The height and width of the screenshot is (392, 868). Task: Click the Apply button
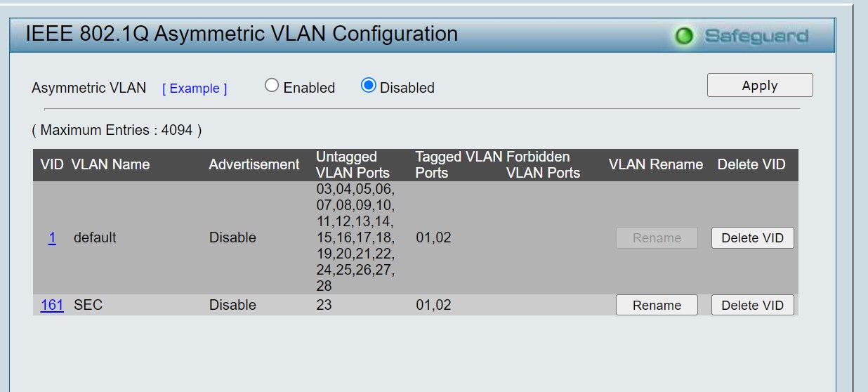click(x=760, y=85)
